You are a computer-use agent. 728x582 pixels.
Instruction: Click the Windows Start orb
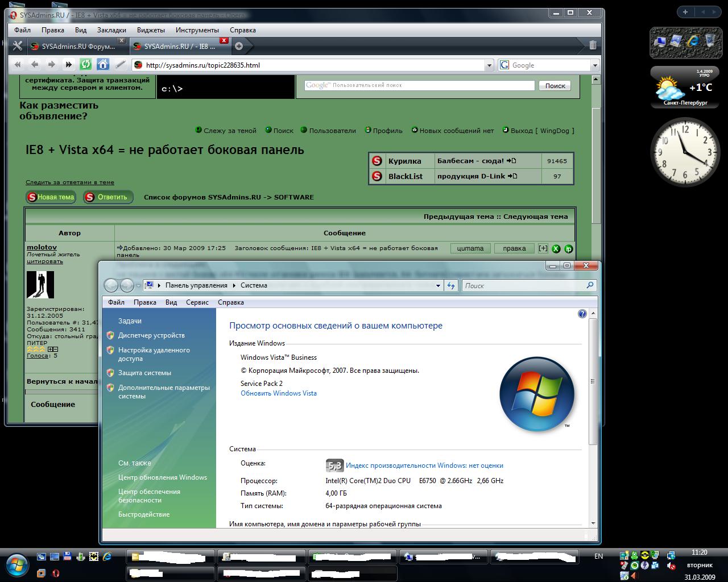pyautogui.click(x=17, y=565)
